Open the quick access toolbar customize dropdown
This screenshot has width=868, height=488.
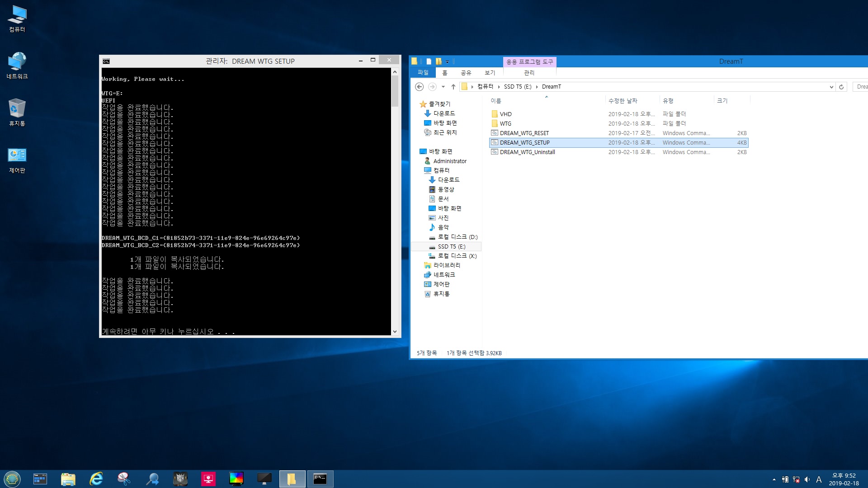(x=447, y=62)
